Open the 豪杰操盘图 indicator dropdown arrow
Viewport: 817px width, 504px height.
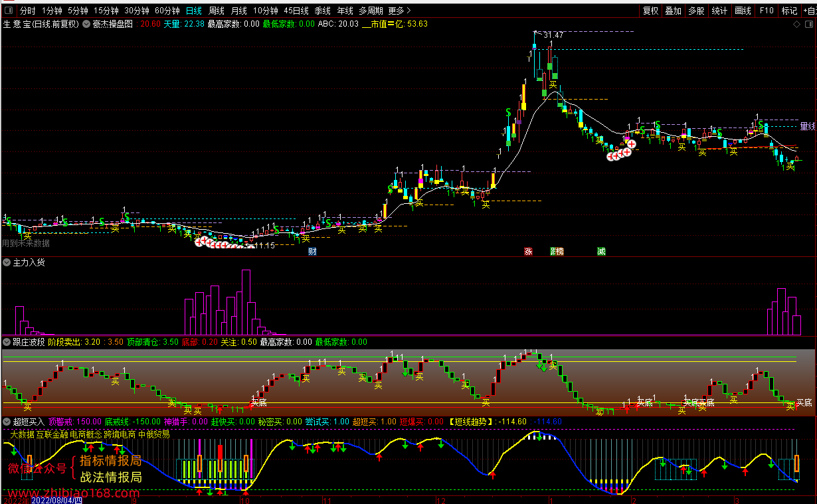(x=86, y=24)
